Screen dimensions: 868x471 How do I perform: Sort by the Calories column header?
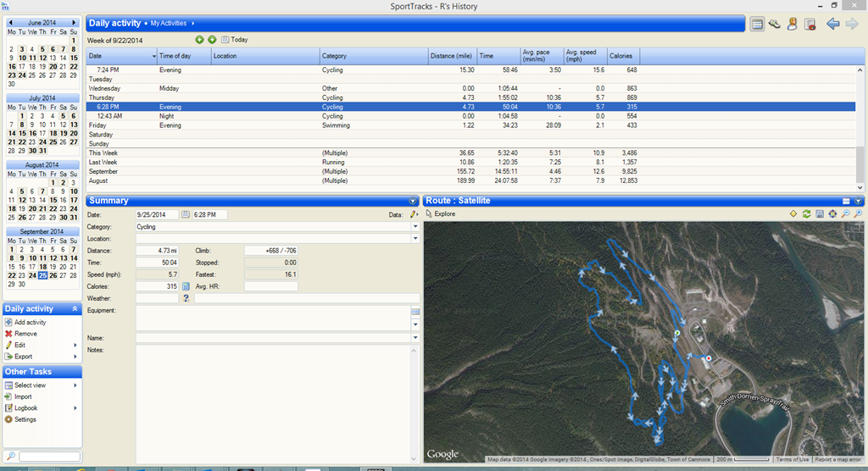point(623,56)
